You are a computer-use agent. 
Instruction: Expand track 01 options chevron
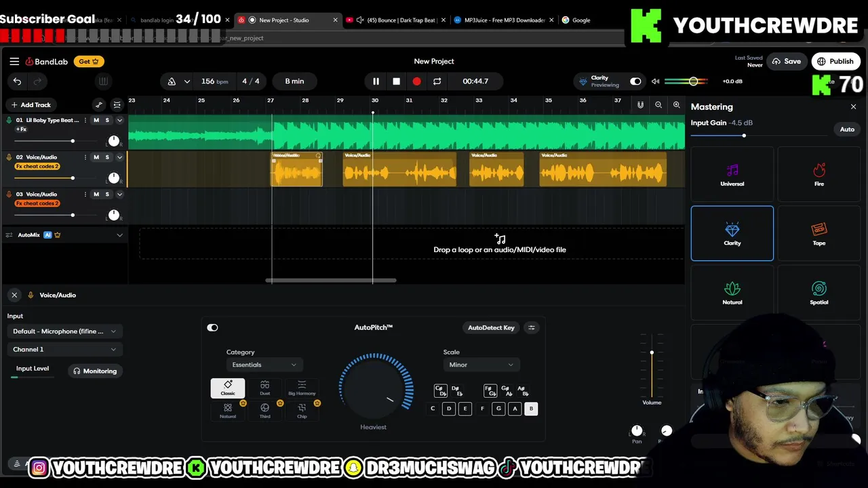[x=119, y=121]
